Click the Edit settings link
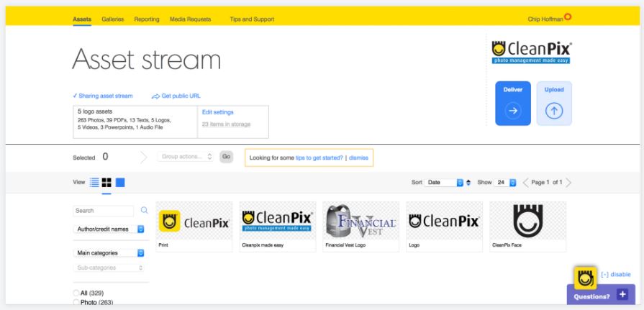The height and width of the screenshot is (310, 644). pos(218,112)
